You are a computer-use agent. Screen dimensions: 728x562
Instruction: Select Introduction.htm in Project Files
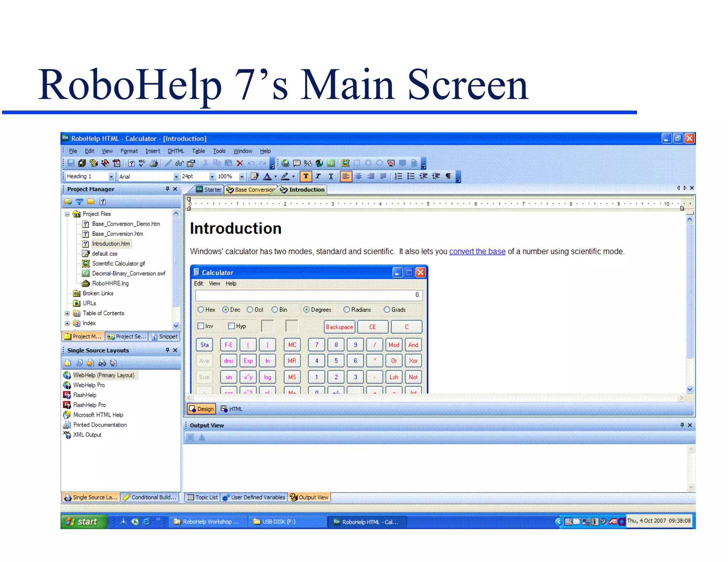pos(111,244)
